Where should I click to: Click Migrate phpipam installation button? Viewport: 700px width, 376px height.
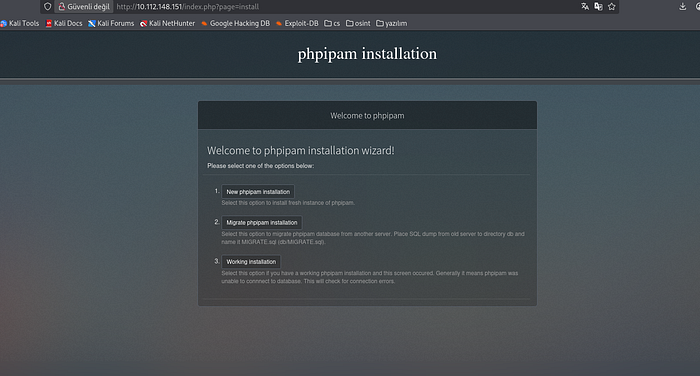[262, 222]
